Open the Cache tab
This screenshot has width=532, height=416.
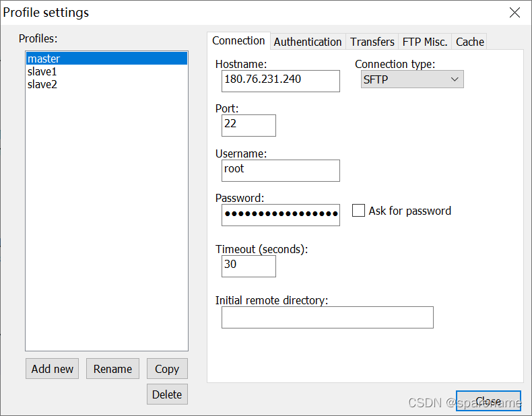click(x=469, y=42)
